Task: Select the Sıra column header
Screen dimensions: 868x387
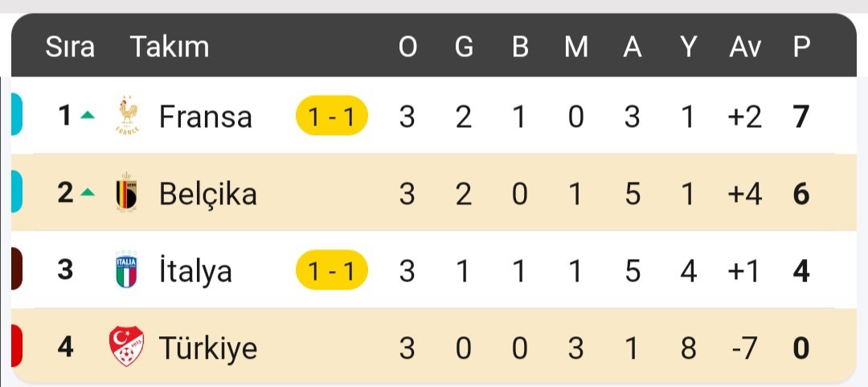Action: click(x=70, y=47)
